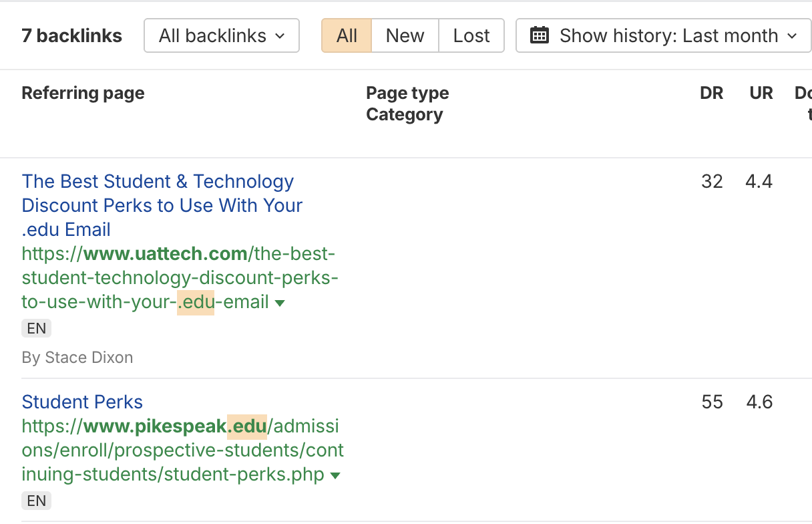Sort by the DR column header
The width and height of the screenshot is (812, 524).
[711, 93]
